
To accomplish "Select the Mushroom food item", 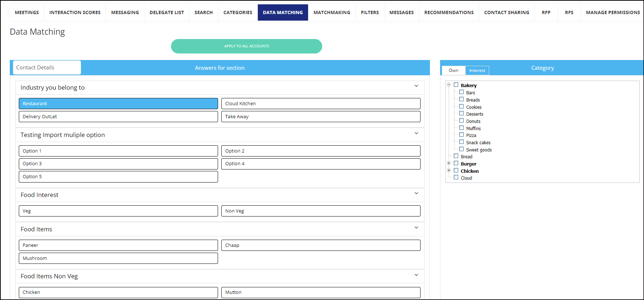I will (118, 258).
